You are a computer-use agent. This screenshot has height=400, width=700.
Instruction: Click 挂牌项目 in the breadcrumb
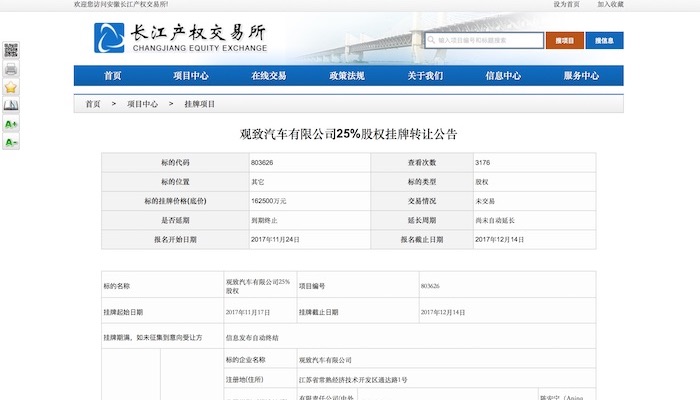click(200, 104)
